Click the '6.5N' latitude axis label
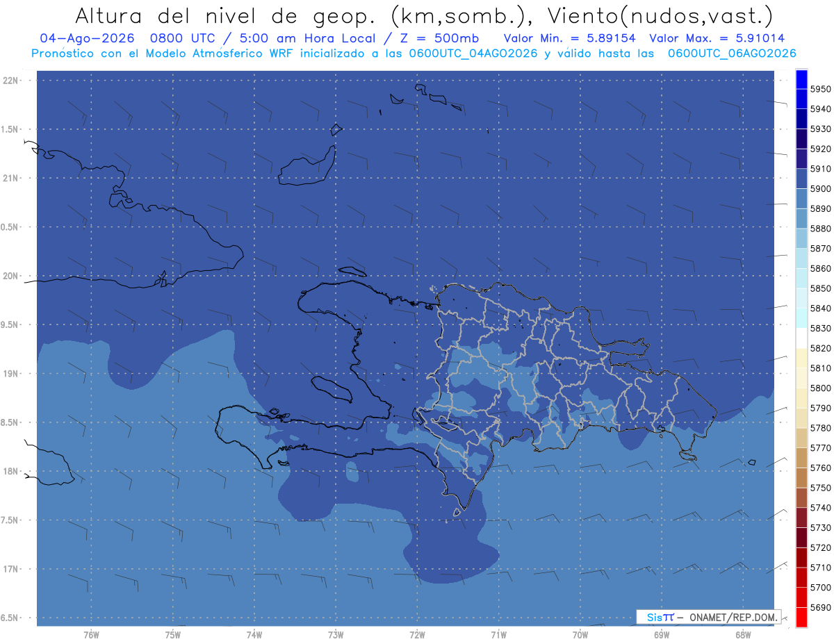Viewport: 834px width, 644px height. [x=10, y=618]
